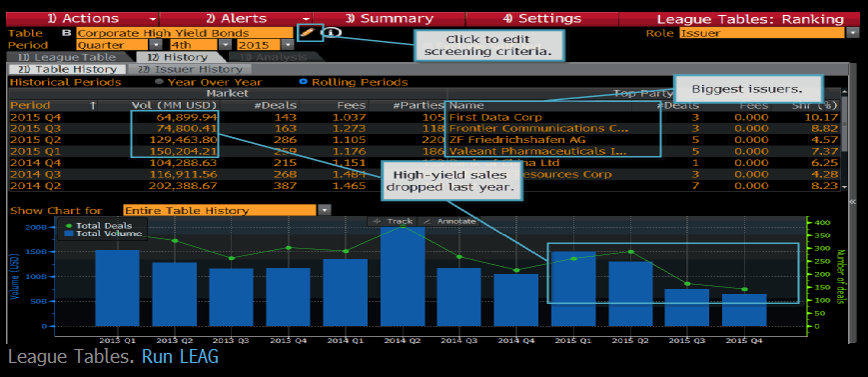This screenshot has height=377, width=868.
Task: Switch to the Table History sub-tab
Action: click(67, 69)
